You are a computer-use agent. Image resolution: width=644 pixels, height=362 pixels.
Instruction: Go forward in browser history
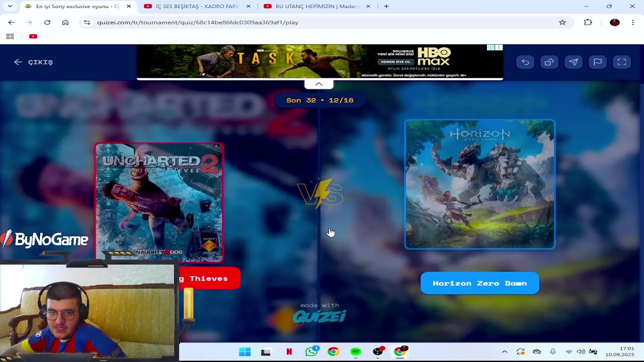pos(29,22)
